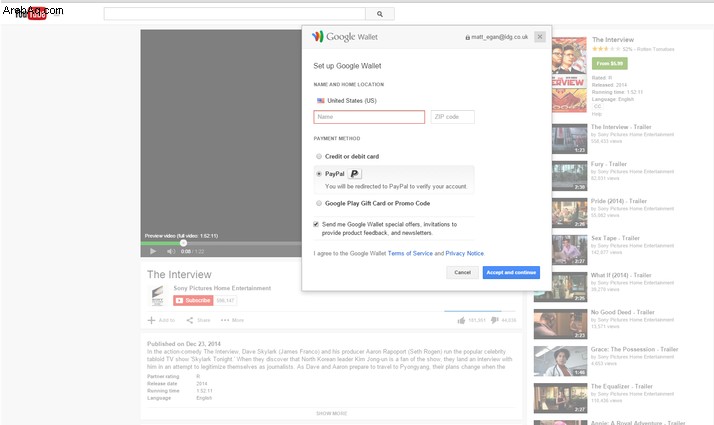This screenshot has width=714, height=425.
Task: Select Credit or debit card option
Action: [319, 156]
